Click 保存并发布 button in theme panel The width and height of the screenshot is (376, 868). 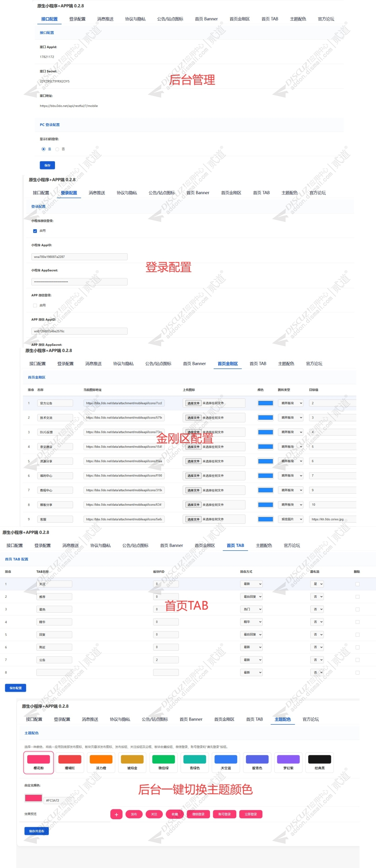coord(36,831)
